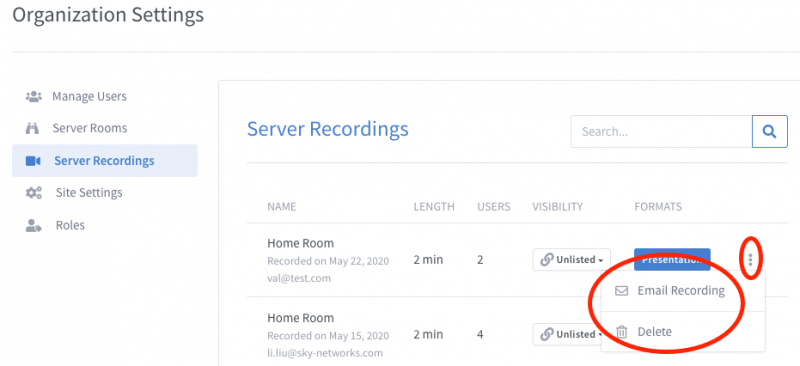800x366 pixels.
Task: Select Server Recordings in the sidebar
Action: (105, 161)
